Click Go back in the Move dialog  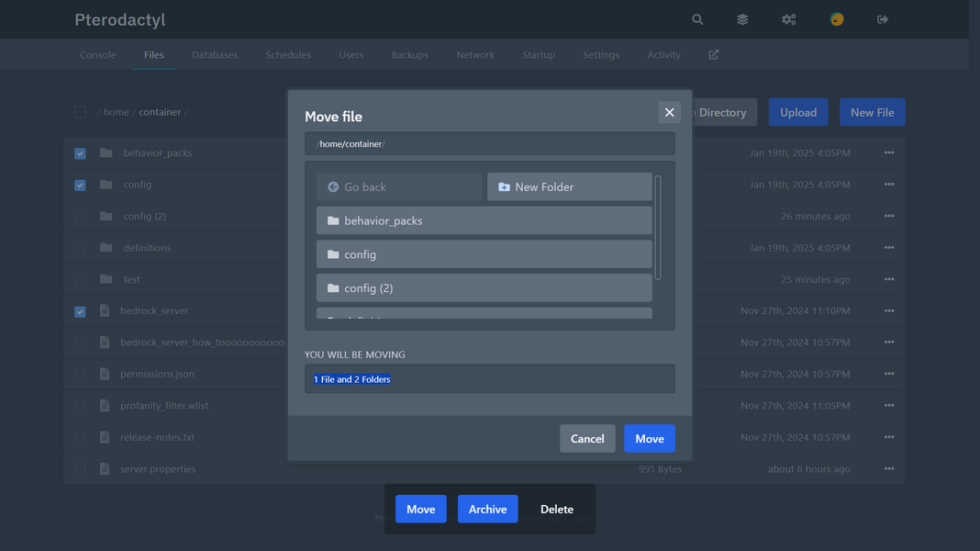click(x=399, y=187)
